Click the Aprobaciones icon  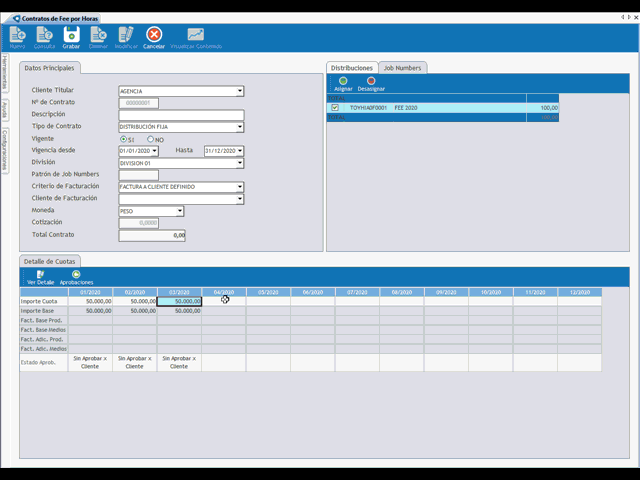76,275
